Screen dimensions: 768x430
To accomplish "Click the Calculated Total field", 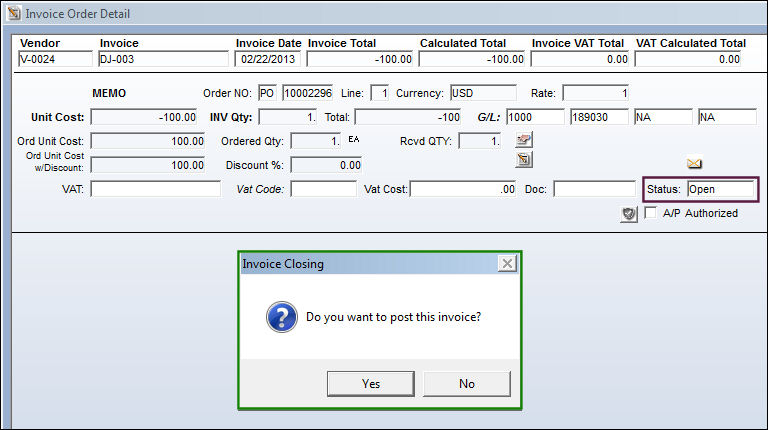I will [472, 59].
